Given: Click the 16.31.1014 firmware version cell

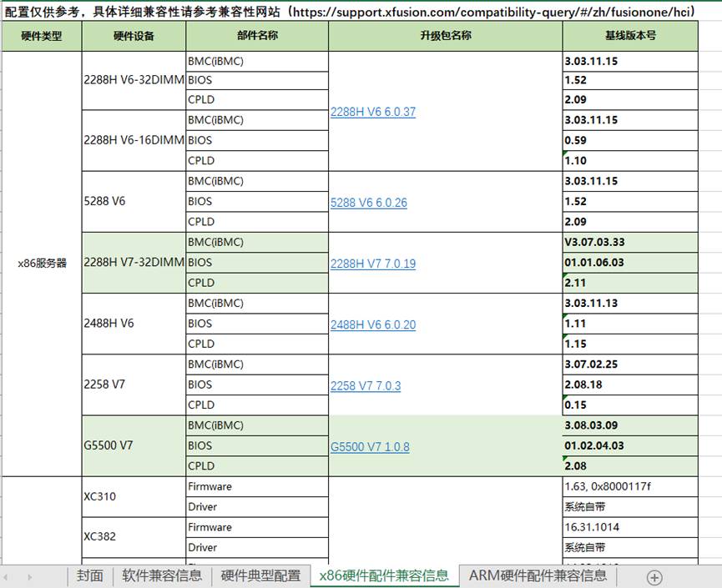Looking at the screenshot, I should point(630,527).
